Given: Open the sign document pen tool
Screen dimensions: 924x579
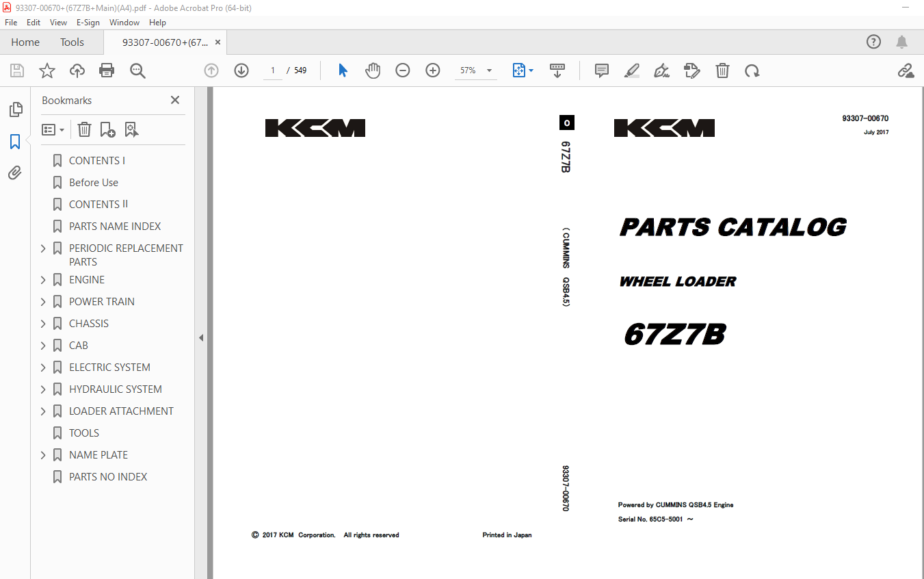Looking at the screenshot, I should [x=661, y=70].
